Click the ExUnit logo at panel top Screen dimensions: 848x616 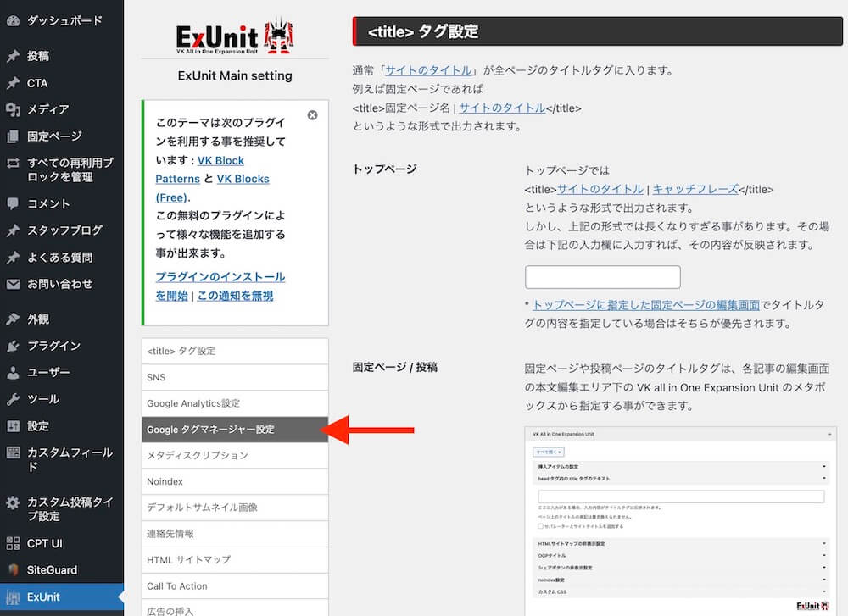coord(235,36)
